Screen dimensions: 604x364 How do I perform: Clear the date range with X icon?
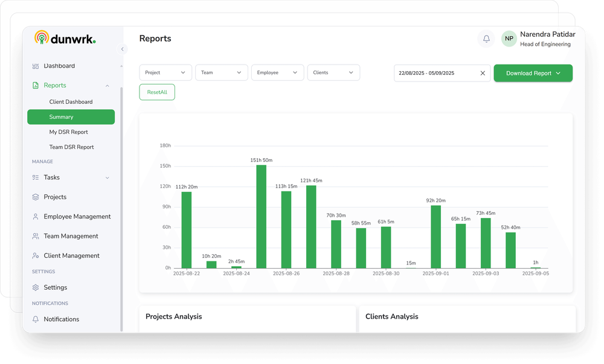coord(483,73)
